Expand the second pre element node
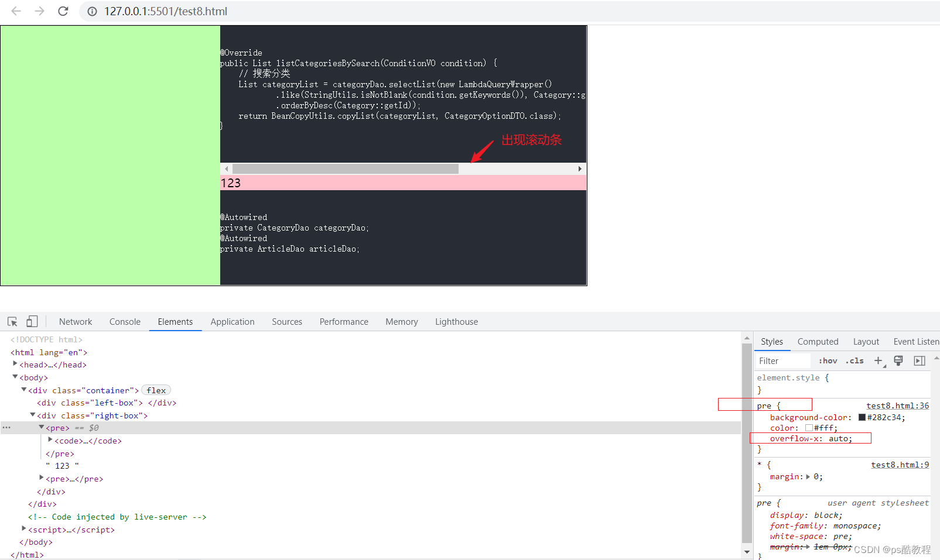This screenshot has height=560, width=940. pos(42,478)
